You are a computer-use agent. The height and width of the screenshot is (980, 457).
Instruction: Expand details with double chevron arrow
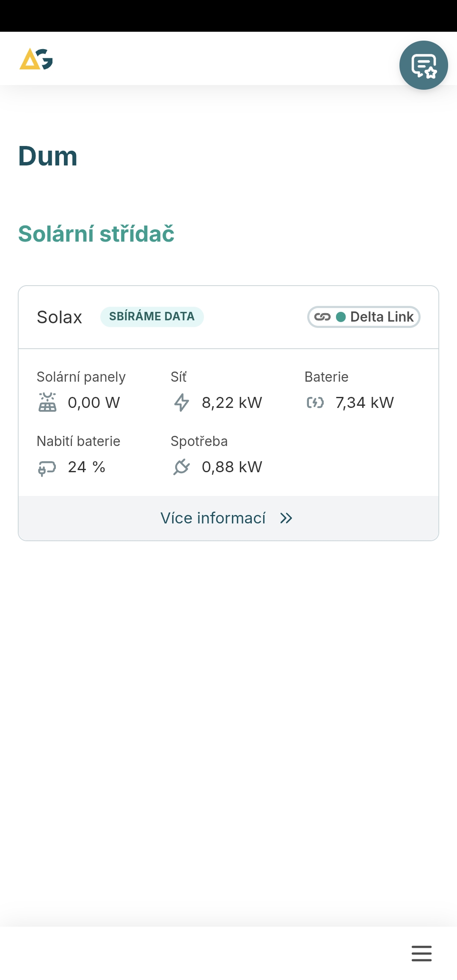point(286,518)
